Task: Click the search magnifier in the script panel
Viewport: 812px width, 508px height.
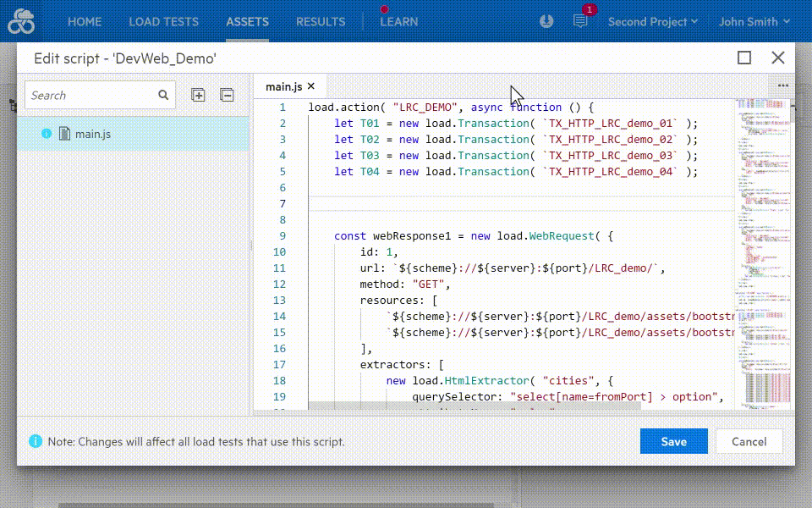Action: pos(162,95)
